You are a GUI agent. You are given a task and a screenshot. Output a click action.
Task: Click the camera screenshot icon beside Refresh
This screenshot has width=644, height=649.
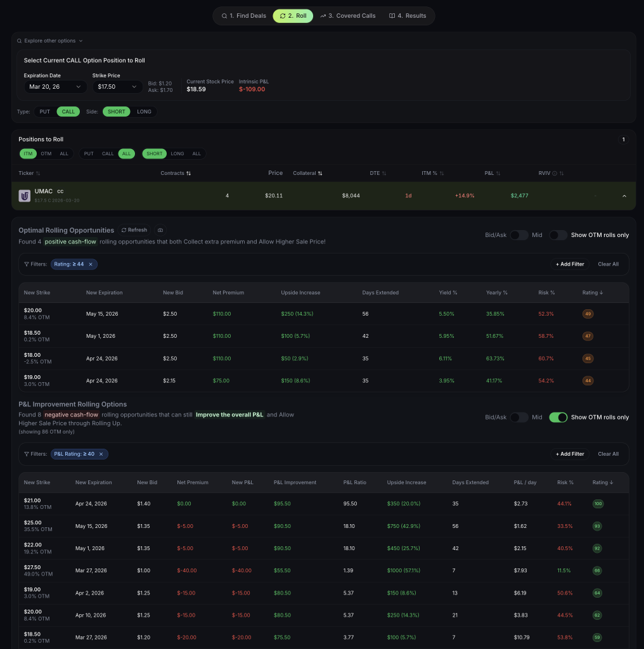160,230
